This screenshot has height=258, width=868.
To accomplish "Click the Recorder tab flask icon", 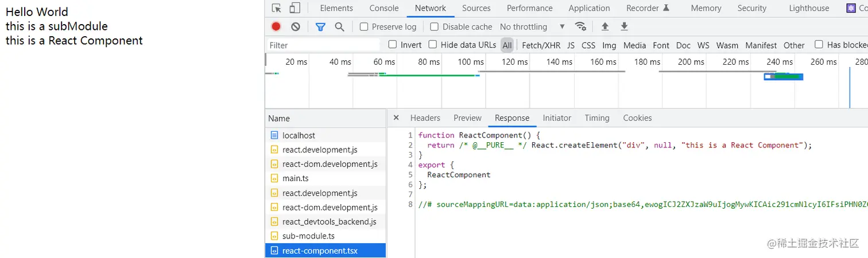I will (x=666, y=8).
